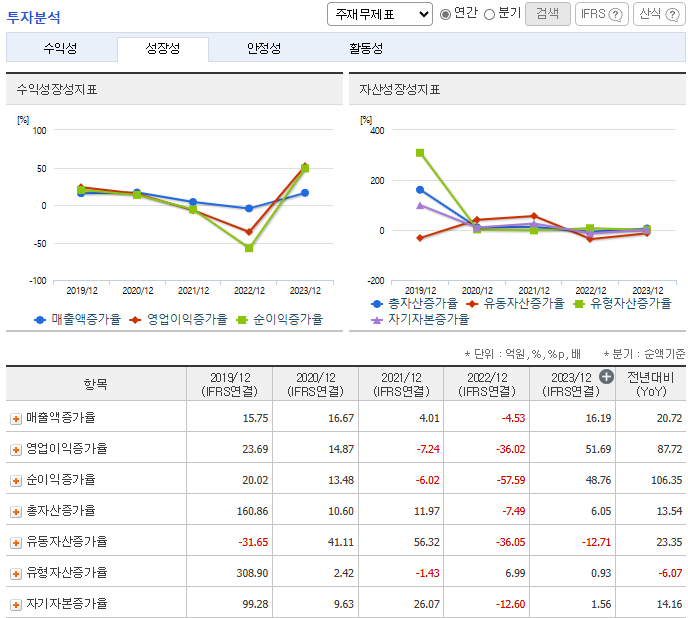Select the 연간 radio button
Viewport: 688px width, 618px height.
(445, 14)
